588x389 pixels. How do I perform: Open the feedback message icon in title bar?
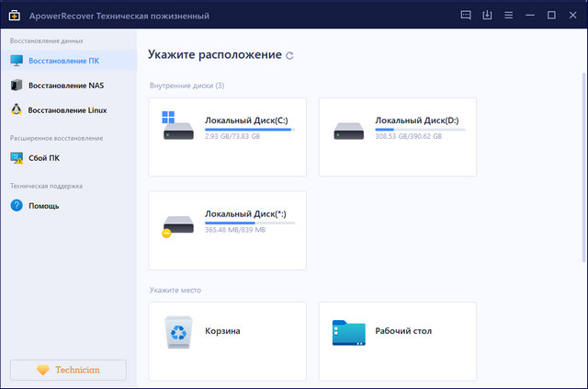coord(466,15)
